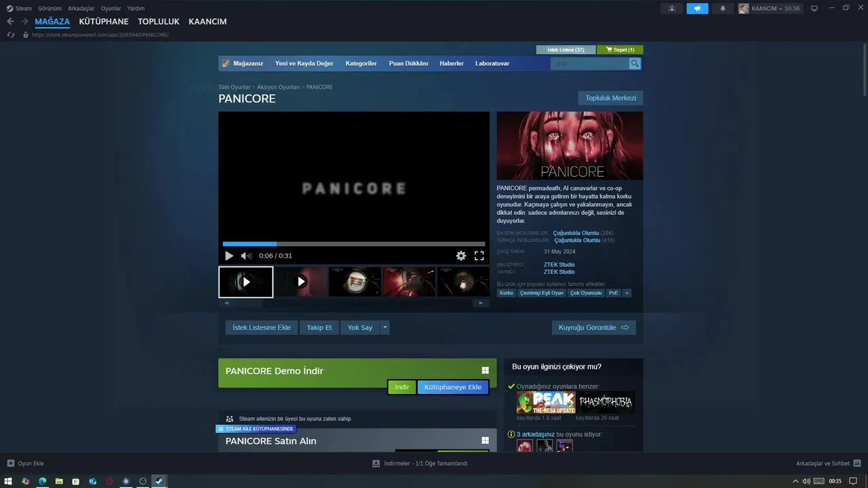Expand the KAANCIM account dropdown
The height and width of the screenshot is (488, 868).
(770, 8)
